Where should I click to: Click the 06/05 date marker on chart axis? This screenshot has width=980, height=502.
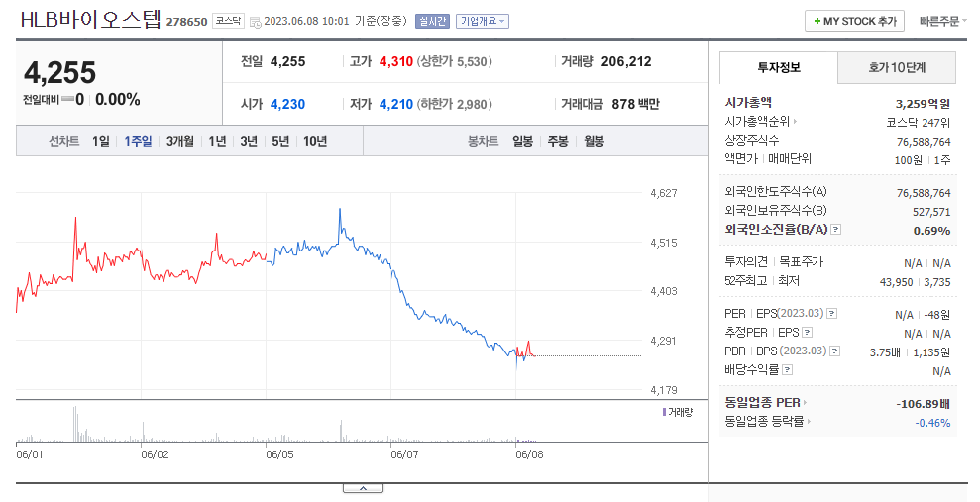click(279, 454)
